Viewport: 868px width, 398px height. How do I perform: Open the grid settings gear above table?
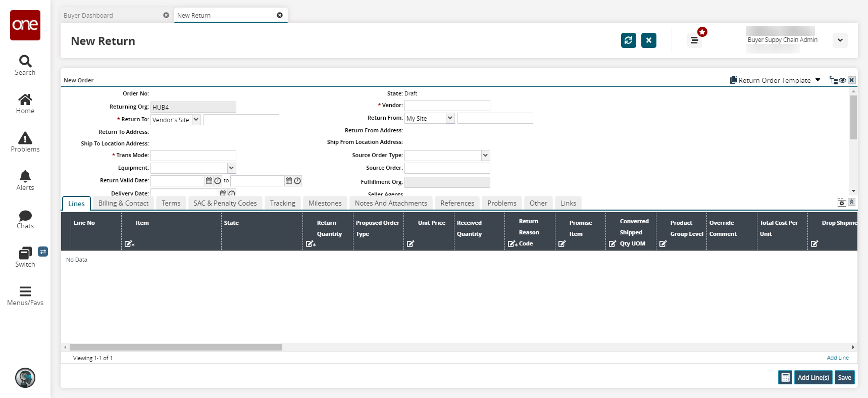[x=841, y=203]
